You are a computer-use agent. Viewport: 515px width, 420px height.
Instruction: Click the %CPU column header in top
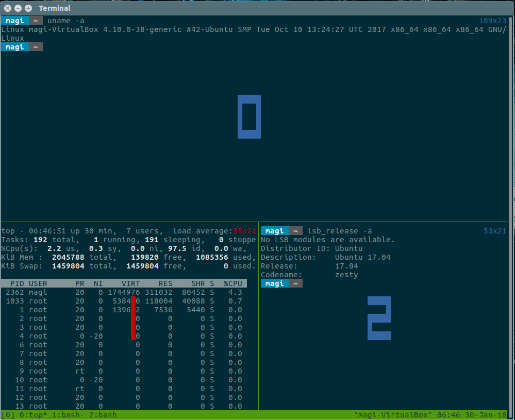[x=232, y=283]
